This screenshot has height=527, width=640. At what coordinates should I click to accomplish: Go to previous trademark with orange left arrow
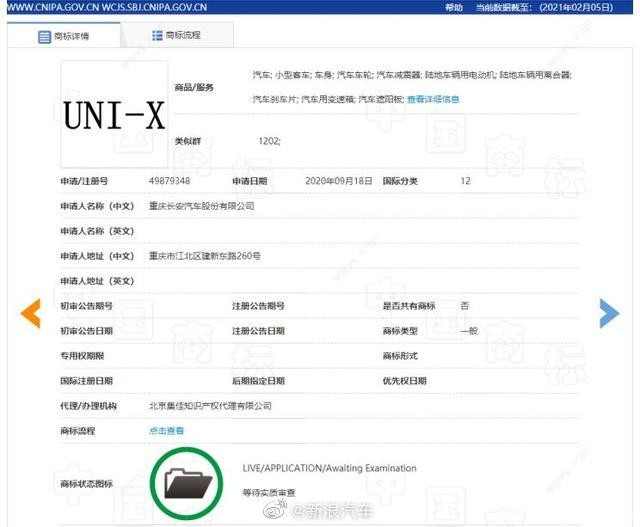point(31,313)
